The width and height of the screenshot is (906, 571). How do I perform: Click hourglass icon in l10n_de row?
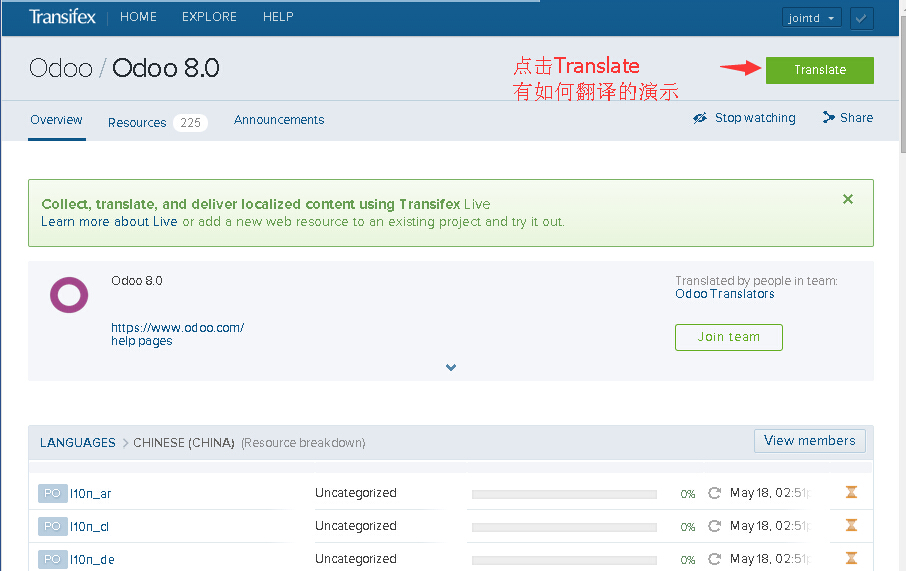(851, 558)
